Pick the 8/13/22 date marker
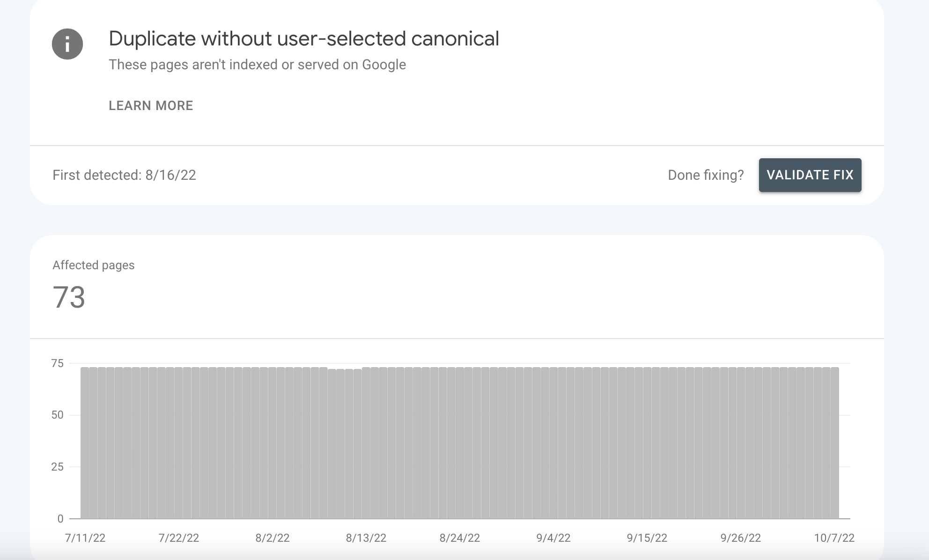 [x=366, y=538]
